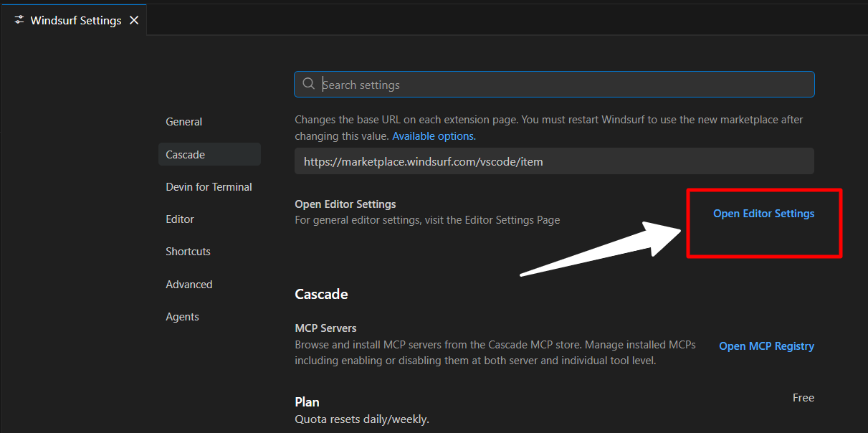Click the Open MCP Registry link

tap(766, 346)
